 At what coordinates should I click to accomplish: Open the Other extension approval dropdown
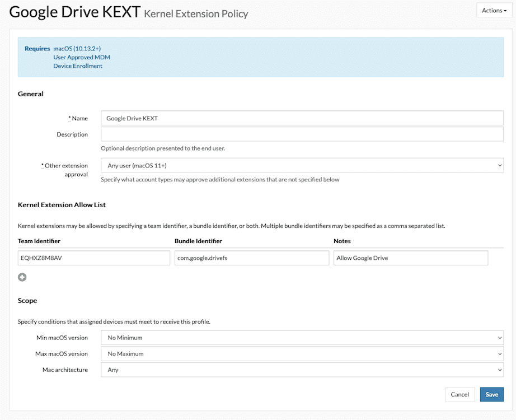tap(302, 165)
